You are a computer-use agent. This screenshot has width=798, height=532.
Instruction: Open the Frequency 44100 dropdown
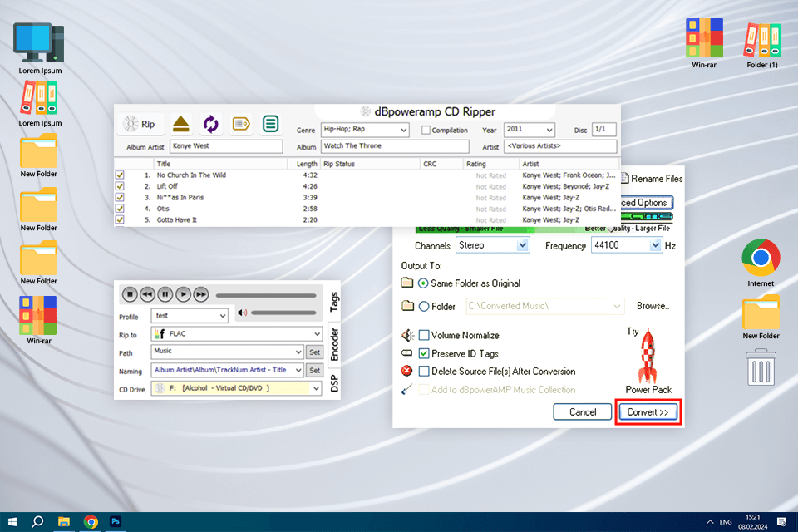click(x=656, y=245)
